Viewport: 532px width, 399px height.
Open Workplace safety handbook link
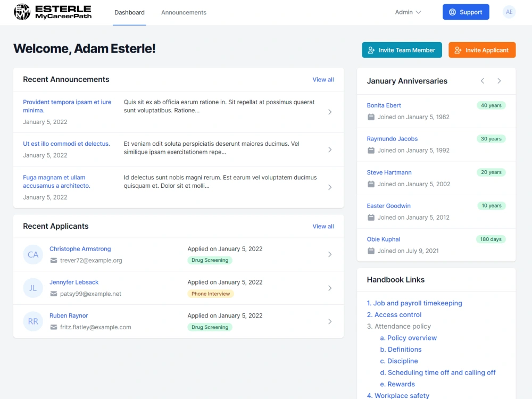(x=398, y=395)
